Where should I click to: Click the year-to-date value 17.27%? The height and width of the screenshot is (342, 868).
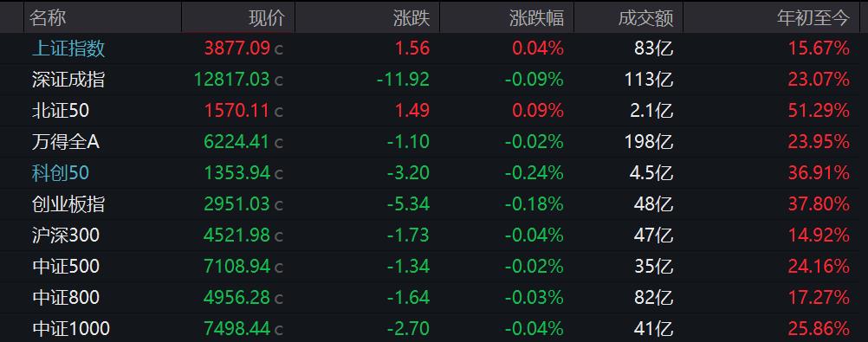(819, 298)
